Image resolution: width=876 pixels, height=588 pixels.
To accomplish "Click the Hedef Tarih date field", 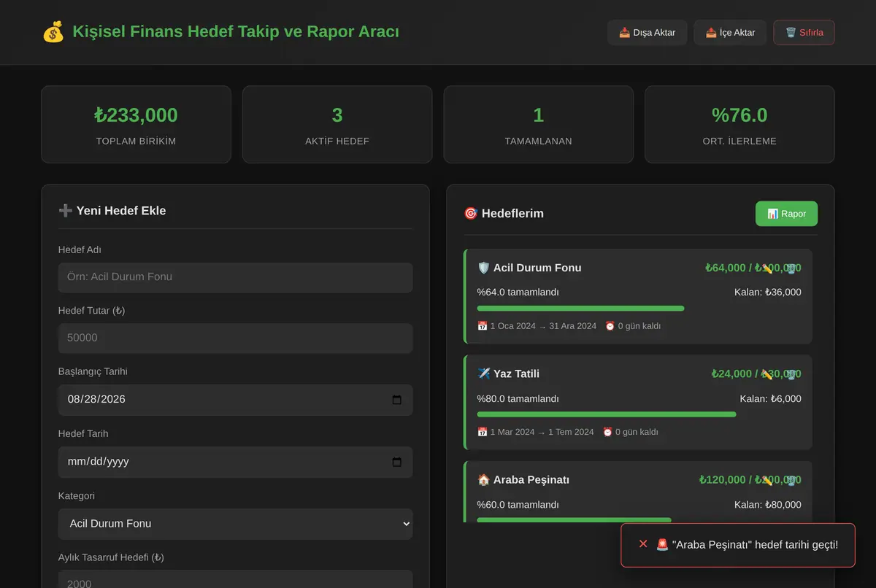I will [x=235, y=462].
